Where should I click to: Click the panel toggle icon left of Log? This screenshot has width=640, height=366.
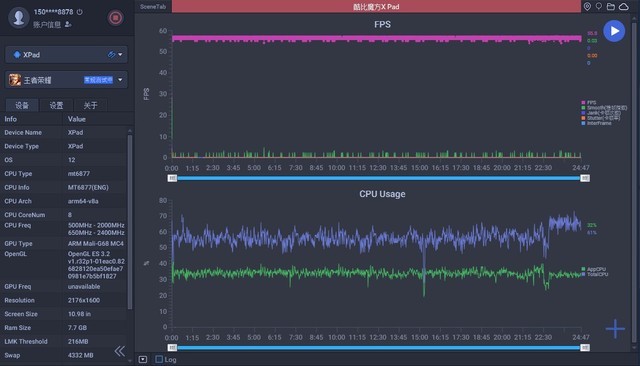pos(142,359)
